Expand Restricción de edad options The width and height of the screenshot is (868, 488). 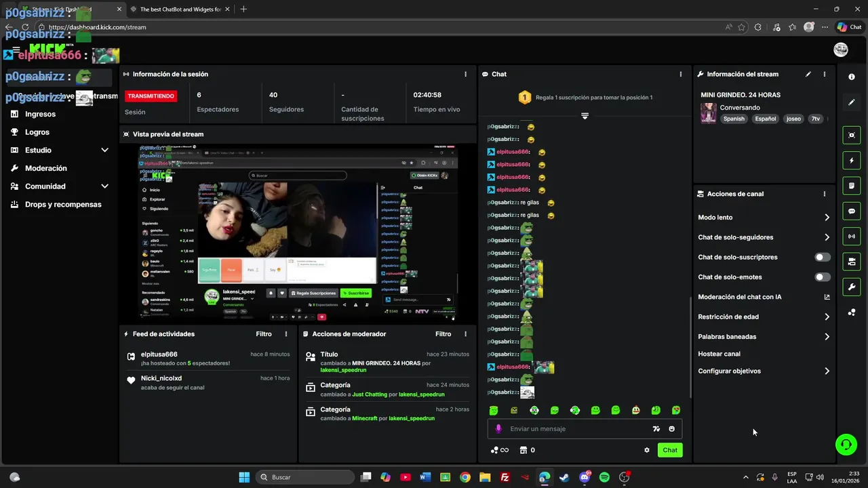(827, 317)
